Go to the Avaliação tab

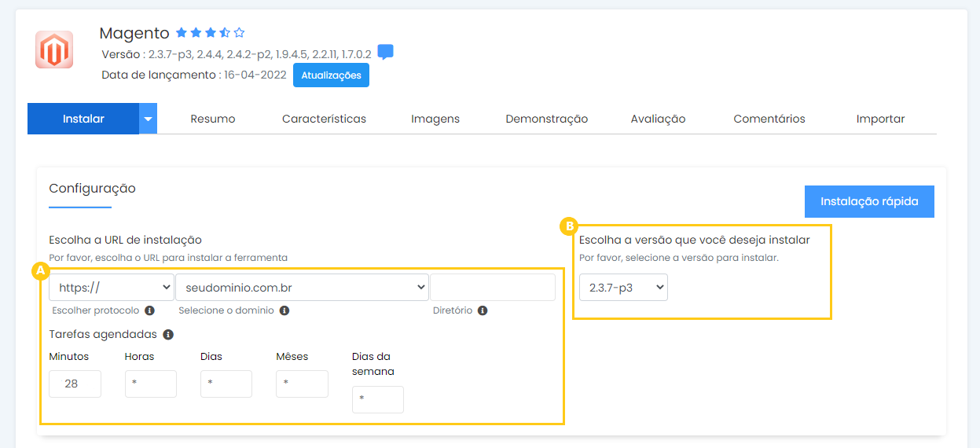(658, 119)
